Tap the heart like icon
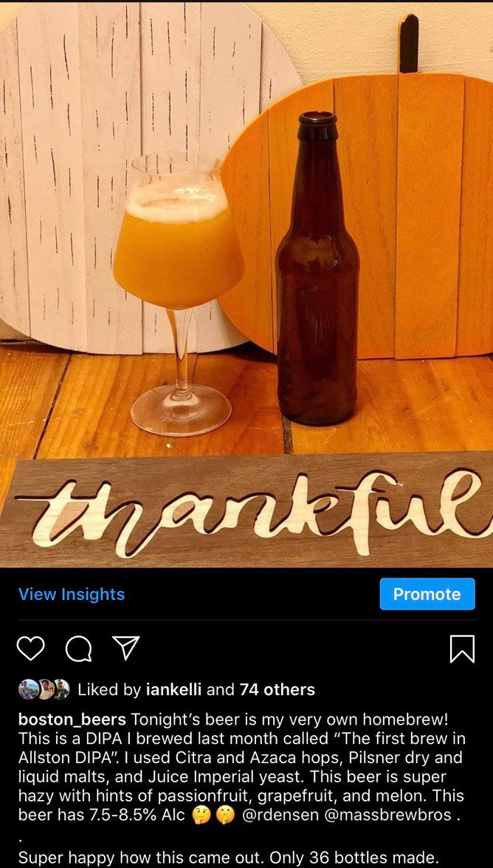The height and width of the screenshot is (868, 493). [x=30, y=649]
